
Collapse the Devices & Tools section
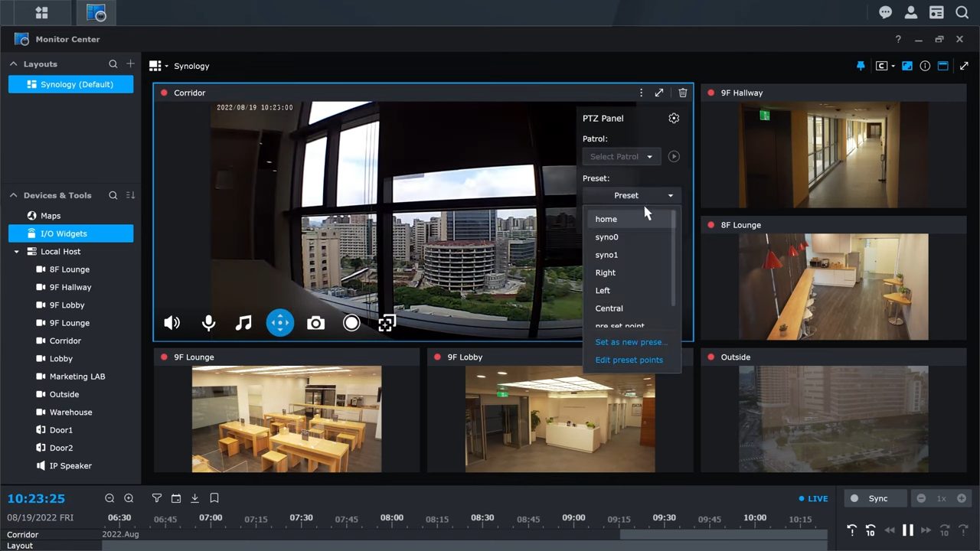[x=13, y=195]
